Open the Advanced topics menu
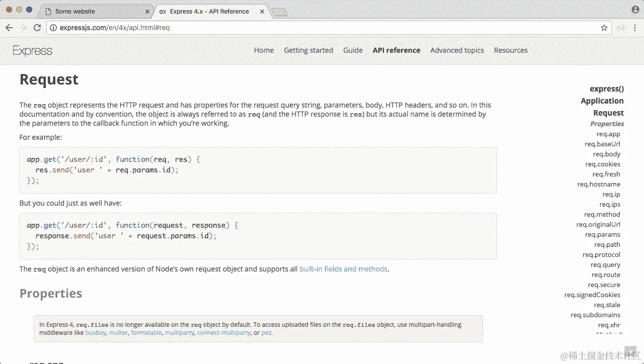This screenshot has width=644, height=364. (457, 50)
